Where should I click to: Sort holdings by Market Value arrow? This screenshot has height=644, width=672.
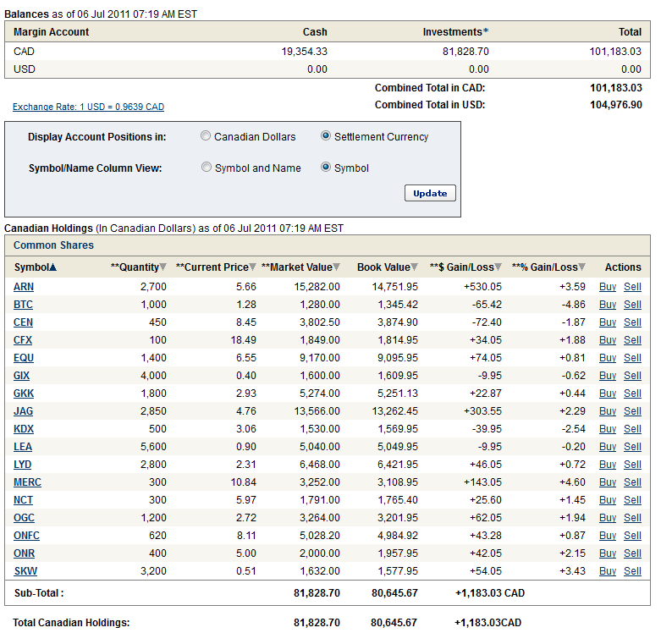tap(337, 267)
